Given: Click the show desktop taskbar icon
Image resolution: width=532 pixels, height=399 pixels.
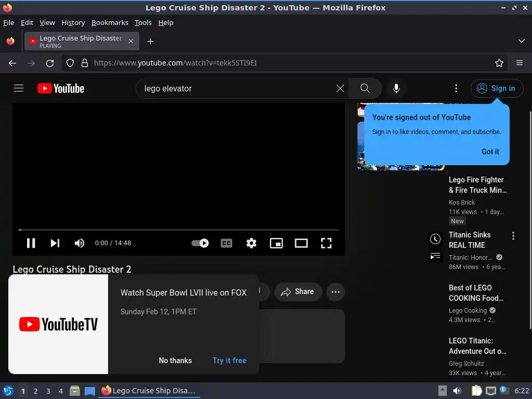Looking at the screenshot, I should [89, 391].
